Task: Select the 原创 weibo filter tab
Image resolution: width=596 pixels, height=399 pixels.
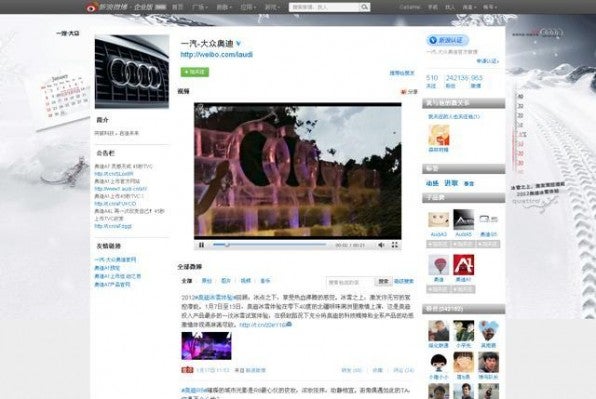Action: [x=206, y=281]
